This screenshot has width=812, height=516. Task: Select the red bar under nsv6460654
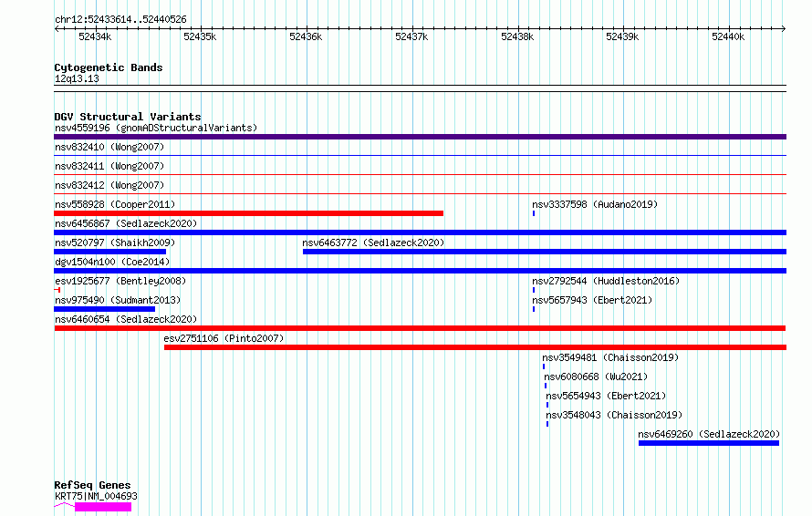tap(420, 328)
